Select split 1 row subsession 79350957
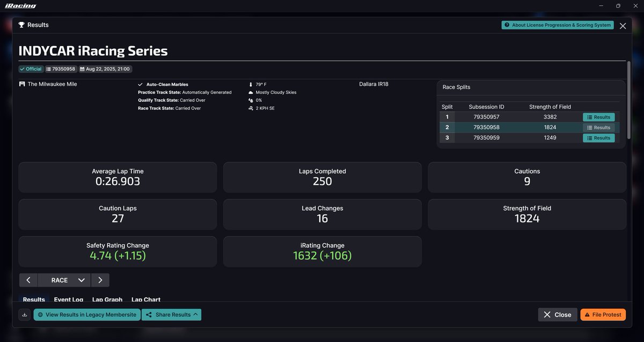Viewport: 644px width, 342px height. point(529,117)
